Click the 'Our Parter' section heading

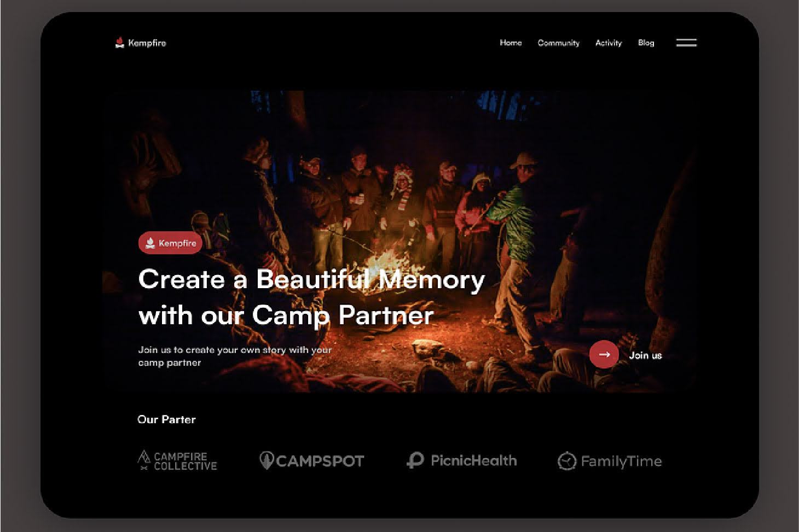click(x=166, y=419)
